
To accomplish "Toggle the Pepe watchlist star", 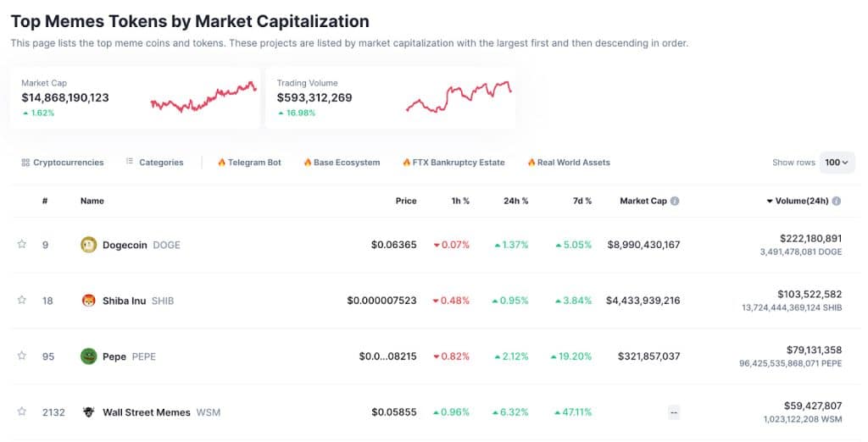I will pyautogui.click(x=22, y=356).
